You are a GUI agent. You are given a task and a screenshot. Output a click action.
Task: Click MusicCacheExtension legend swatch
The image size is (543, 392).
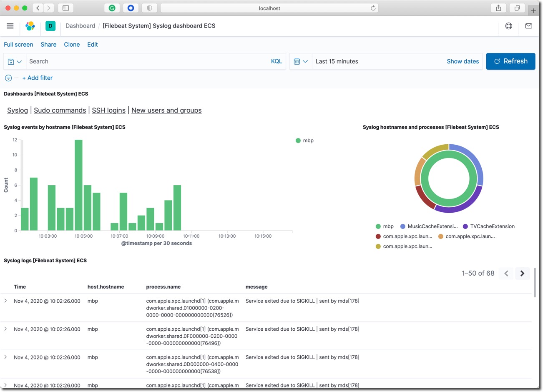point(403,226)
